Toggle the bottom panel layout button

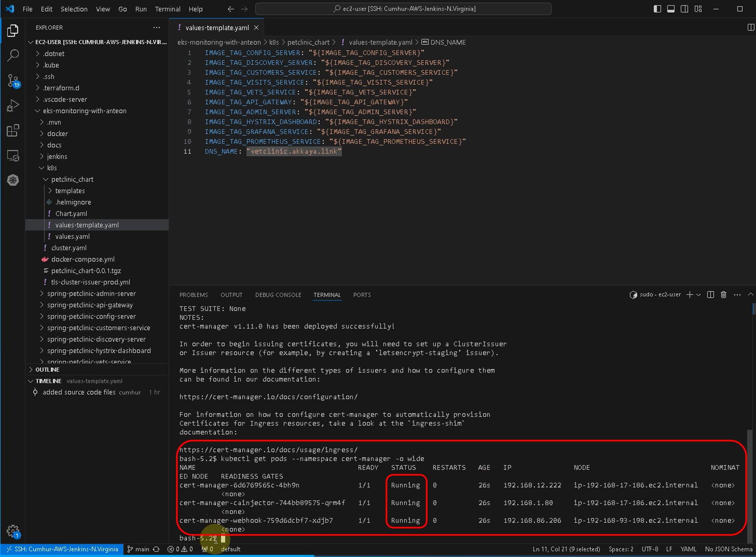point(671,9)
